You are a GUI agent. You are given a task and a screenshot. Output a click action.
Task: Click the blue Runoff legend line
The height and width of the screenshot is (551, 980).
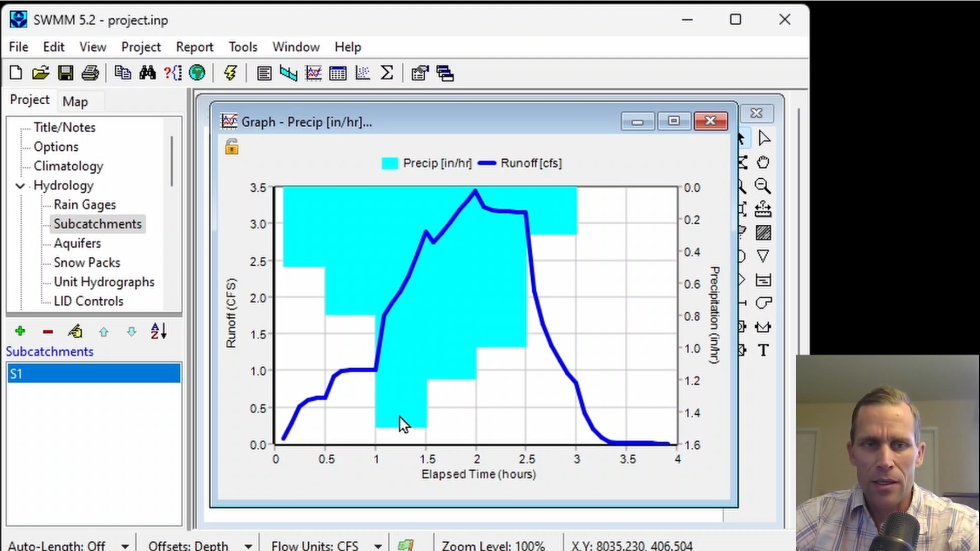487,163
